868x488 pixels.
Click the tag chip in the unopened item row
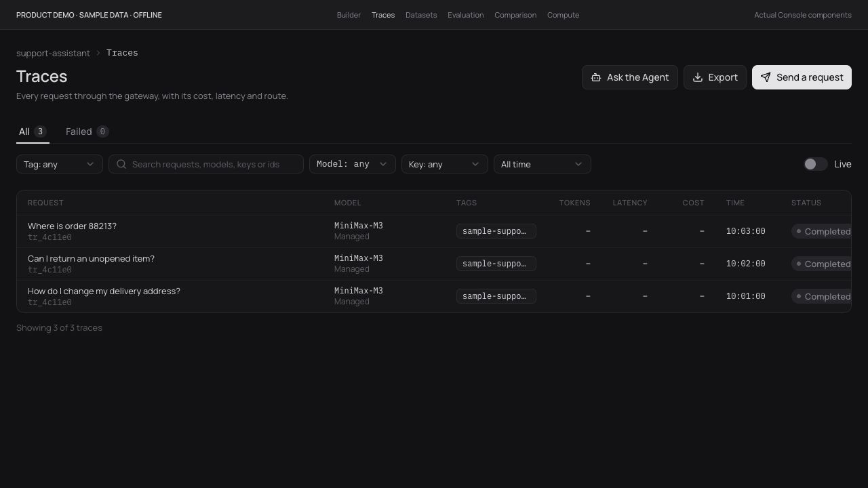(x=496, y=264)
